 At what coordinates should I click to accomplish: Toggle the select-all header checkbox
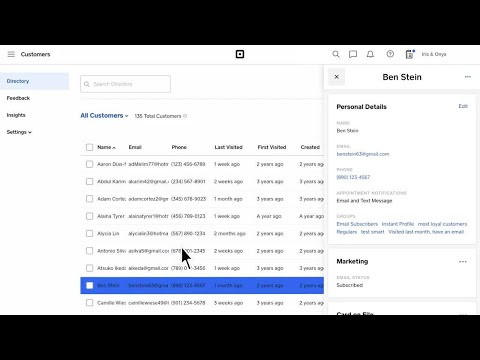[x=89, y=147]
